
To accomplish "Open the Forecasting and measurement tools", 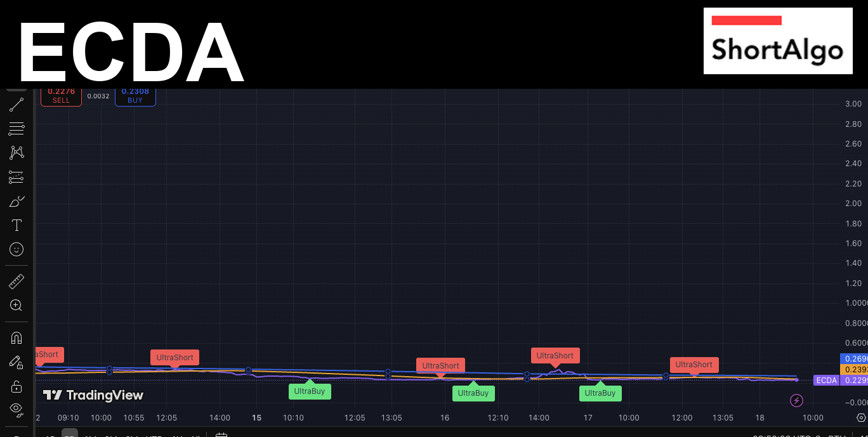I will pos(16,177).
